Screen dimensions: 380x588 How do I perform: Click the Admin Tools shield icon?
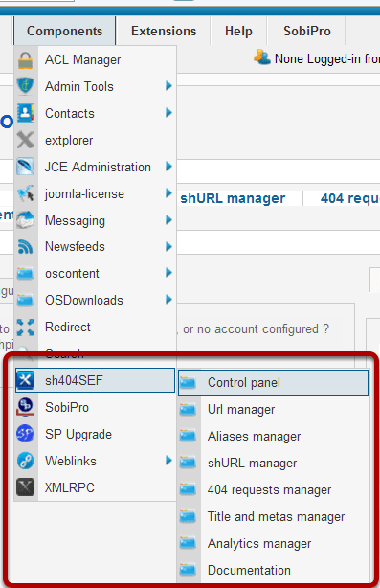(x=25, y=86)
